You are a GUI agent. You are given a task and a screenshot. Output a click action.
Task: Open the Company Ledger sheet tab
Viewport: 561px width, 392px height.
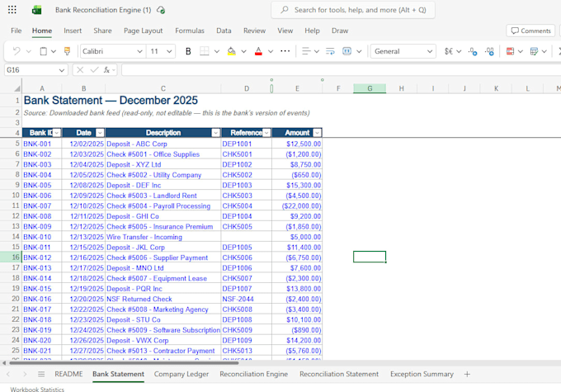coord(181,374)
